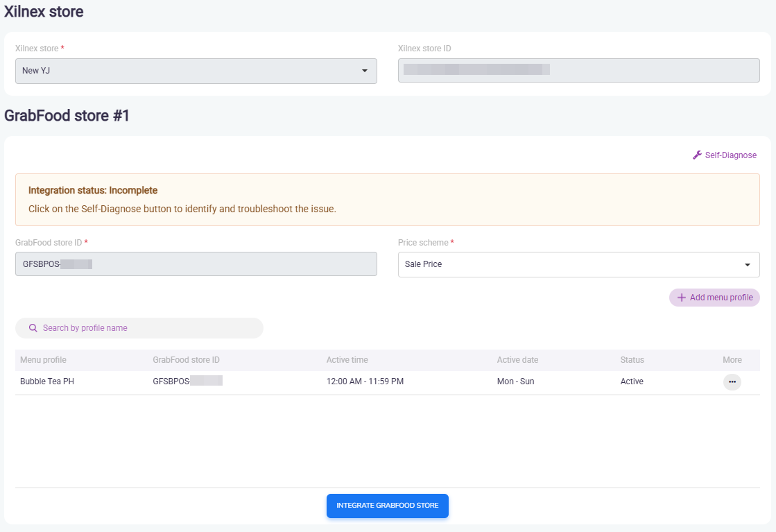Open the Price scheme dropdown showing Sale Price
Viewport: 776px width, 532px height.
tap(569, 264)
